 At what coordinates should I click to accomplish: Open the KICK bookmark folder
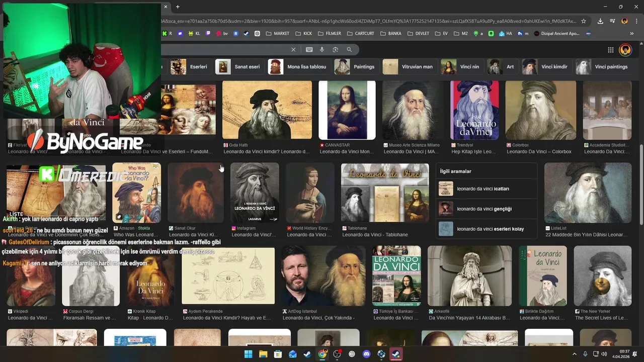(304, 34)
